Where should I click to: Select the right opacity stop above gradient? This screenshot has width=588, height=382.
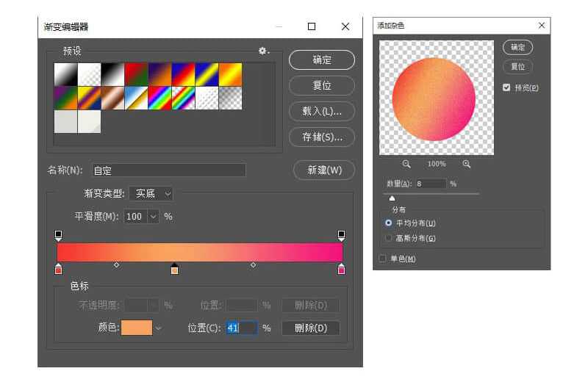point(341,235)
